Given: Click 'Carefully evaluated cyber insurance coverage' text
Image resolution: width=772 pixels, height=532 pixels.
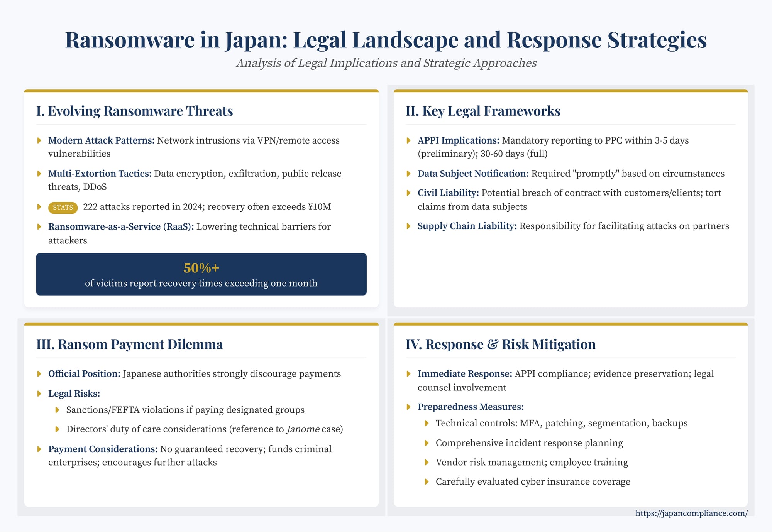Looking at the screenshot, I should [x=533, y=481].
